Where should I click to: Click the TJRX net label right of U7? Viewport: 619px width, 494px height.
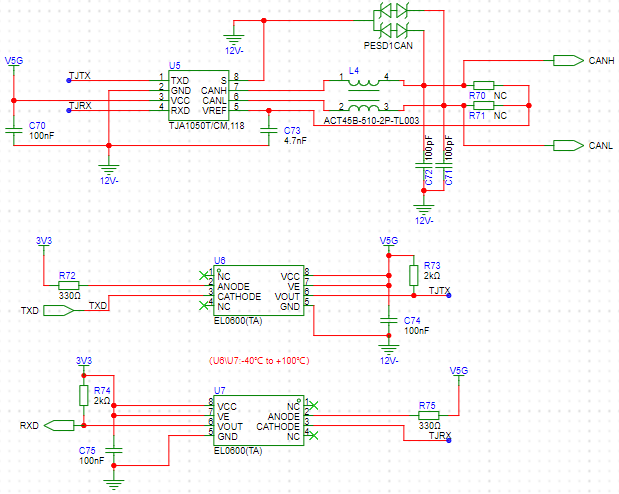click(x=440, y=436)
